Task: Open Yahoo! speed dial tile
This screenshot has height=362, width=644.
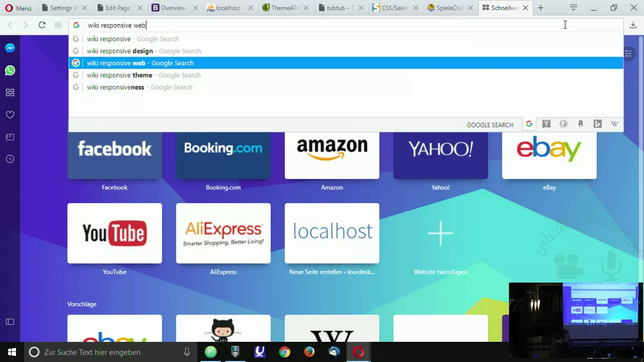Action: 441,155
